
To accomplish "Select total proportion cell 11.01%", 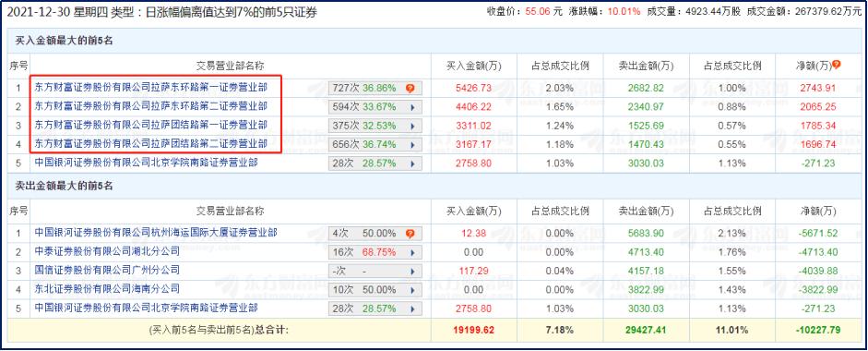I will click(732, 330).
